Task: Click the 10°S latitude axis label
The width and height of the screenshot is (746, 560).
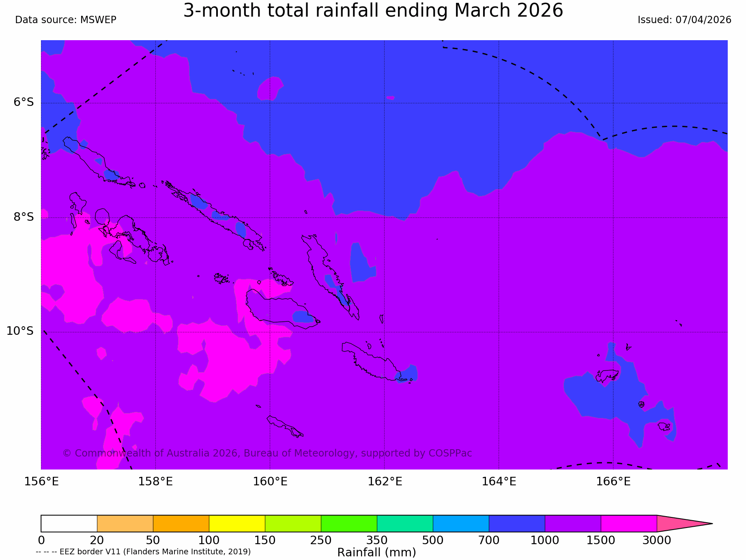Action: point(20,331)
